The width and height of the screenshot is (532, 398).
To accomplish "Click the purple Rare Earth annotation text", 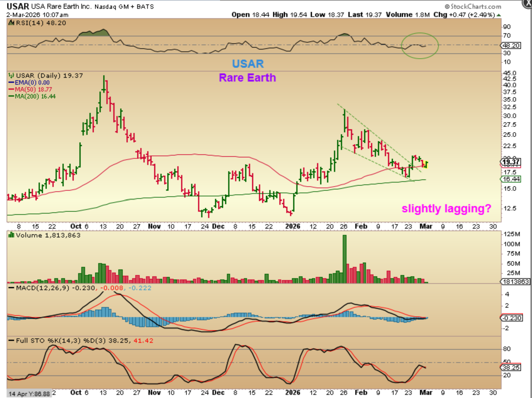I will 247,78.
